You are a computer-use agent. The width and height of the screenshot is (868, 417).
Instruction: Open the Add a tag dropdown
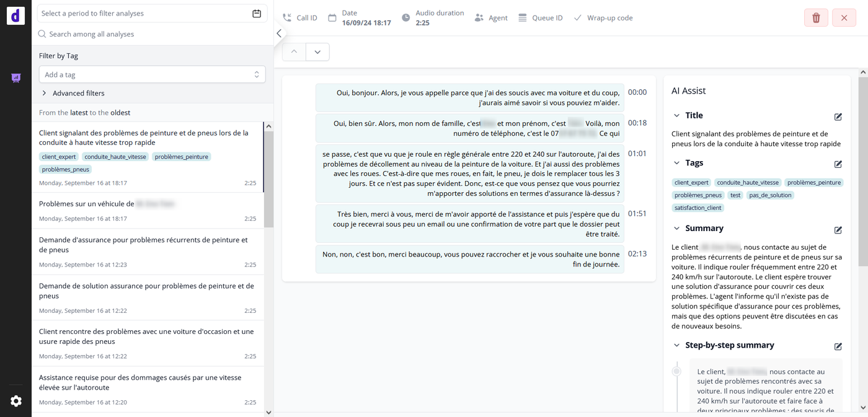pyautogui.click(x=152, y=74)
